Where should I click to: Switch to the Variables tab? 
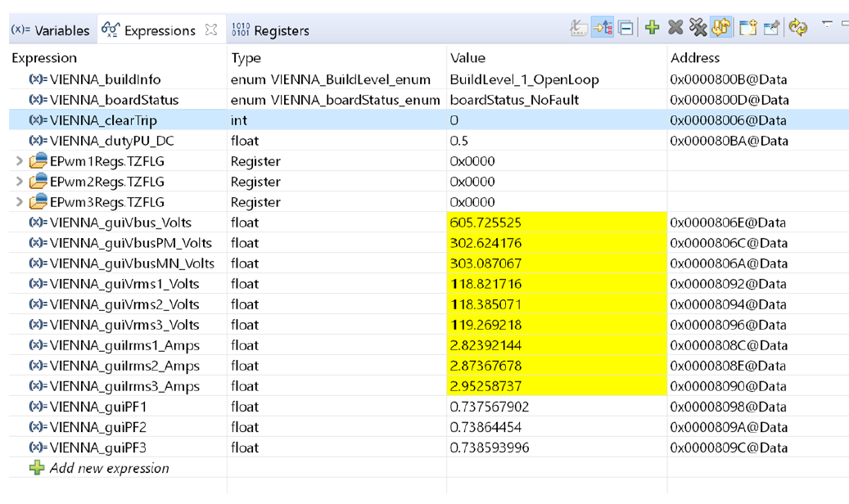tap(51, 29)
